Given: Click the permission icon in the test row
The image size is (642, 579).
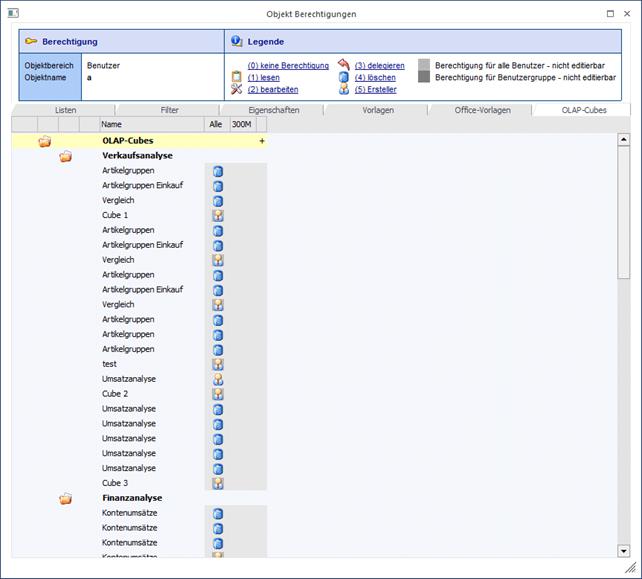Looking at the screenshot, I should click(x=217, y=364).
